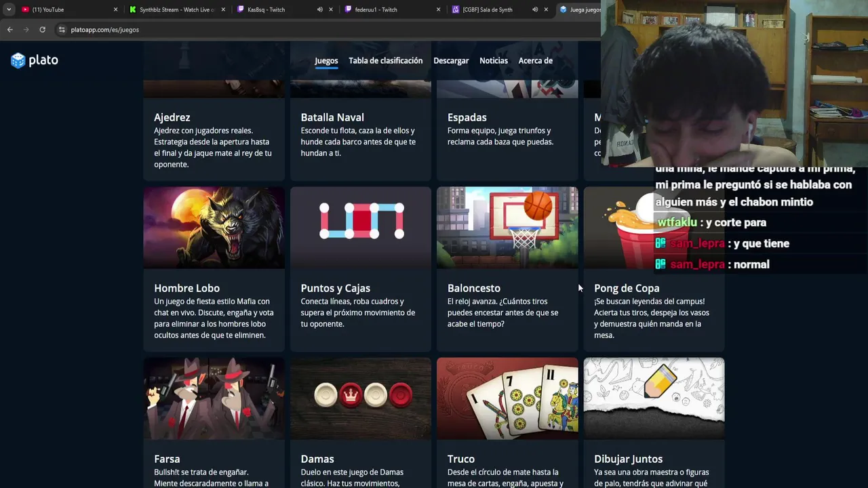Click the Plato dice logo icon
Viewport: 868px width, 488px height.
(18, 60)
